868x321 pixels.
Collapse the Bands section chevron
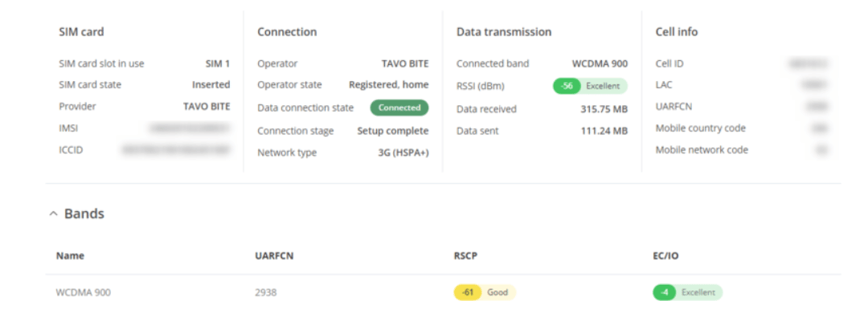coord(53,214)
